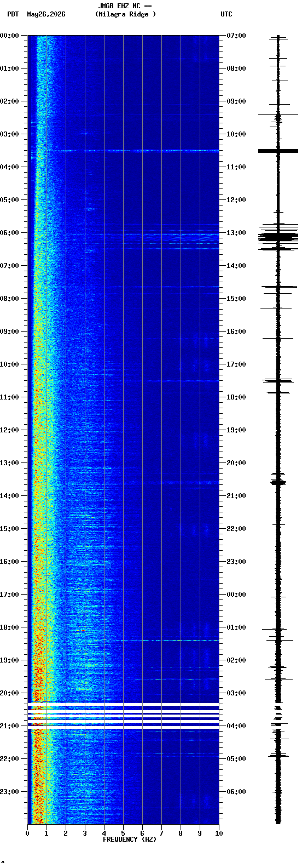Click the 23:00 PDT time label
302x868 pixels.
9,792
